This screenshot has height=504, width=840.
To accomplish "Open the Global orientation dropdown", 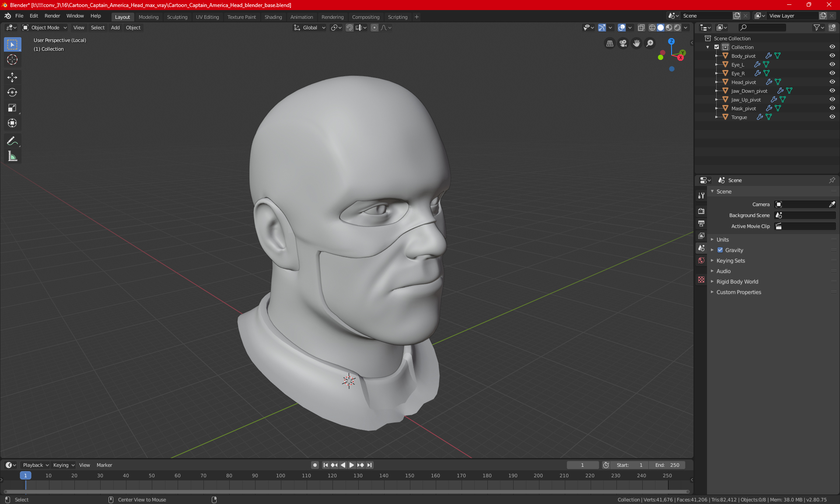I will 310,28.
